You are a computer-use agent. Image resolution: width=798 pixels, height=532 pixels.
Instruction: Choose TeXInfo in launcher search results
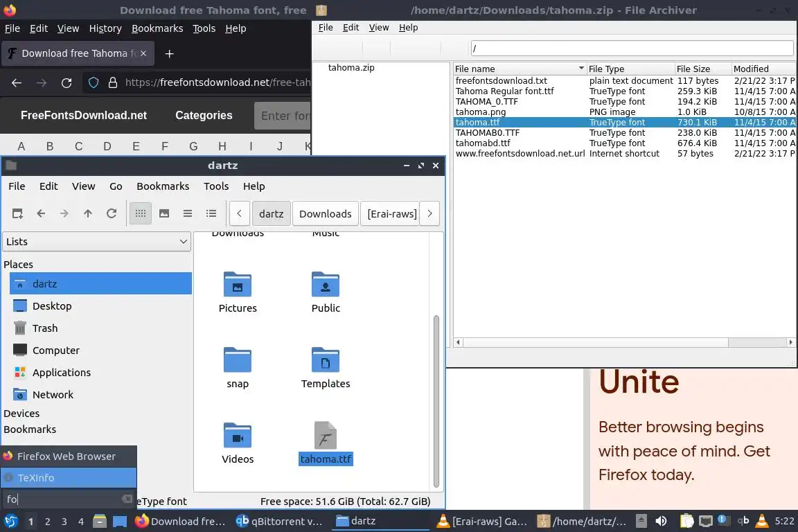69,477
